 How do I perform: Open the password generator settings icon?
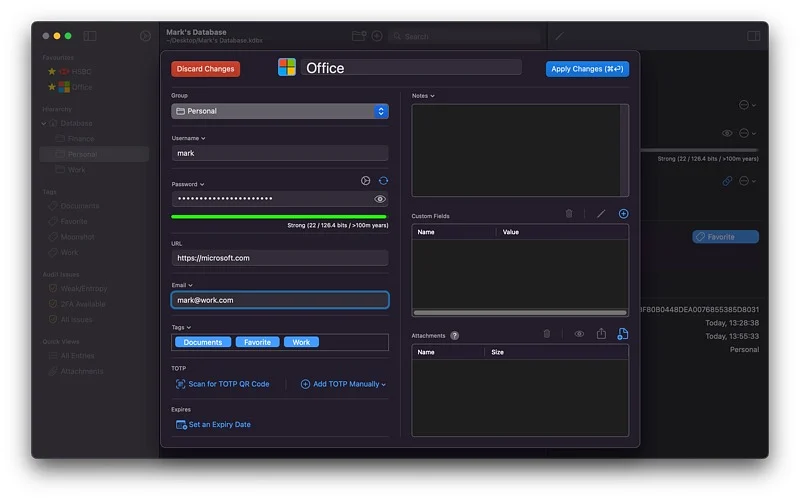[365, 181]
